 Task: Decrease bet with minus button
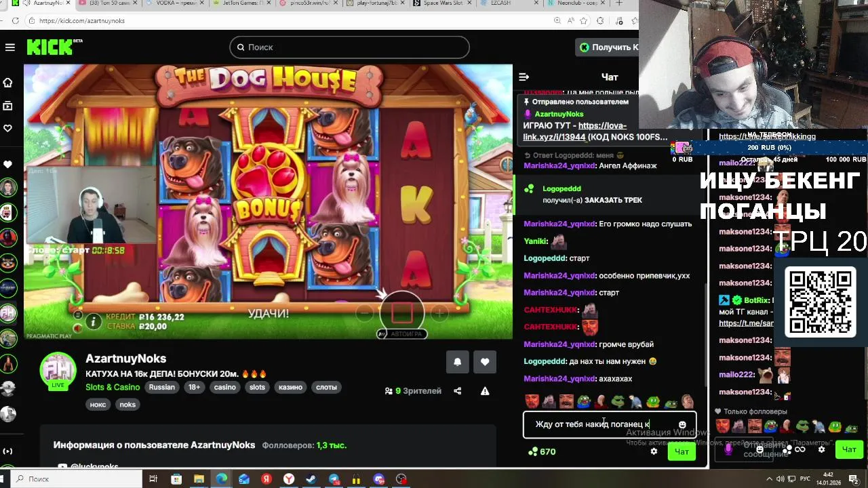click(364, 313)
